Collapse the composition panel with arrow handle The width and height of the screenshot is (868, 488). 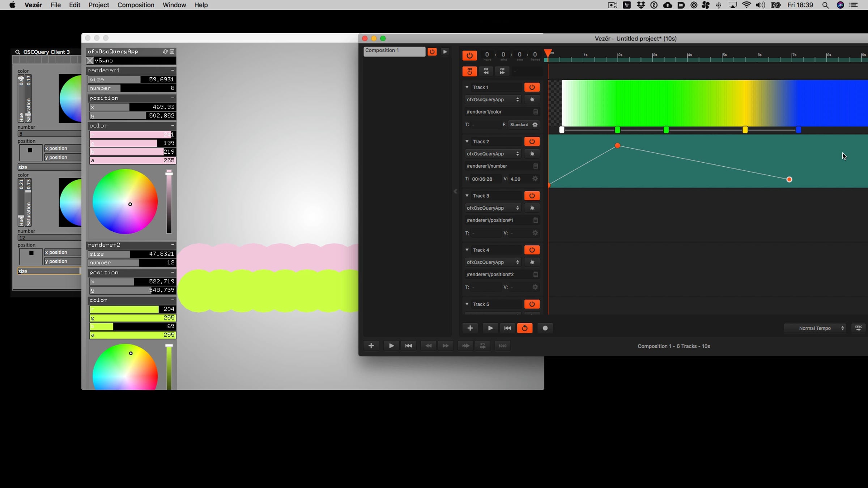[455, 192]
